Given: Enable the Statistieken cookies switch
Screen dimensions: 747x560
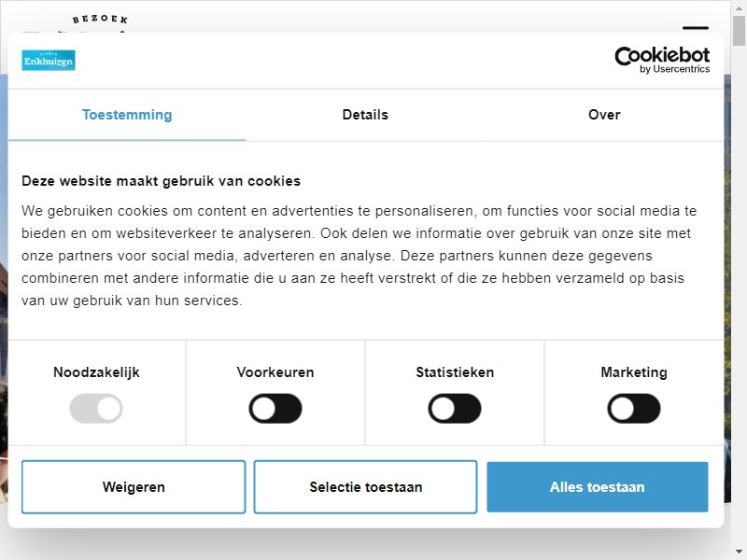Looking at the screenshot, I should coord(455,408).
